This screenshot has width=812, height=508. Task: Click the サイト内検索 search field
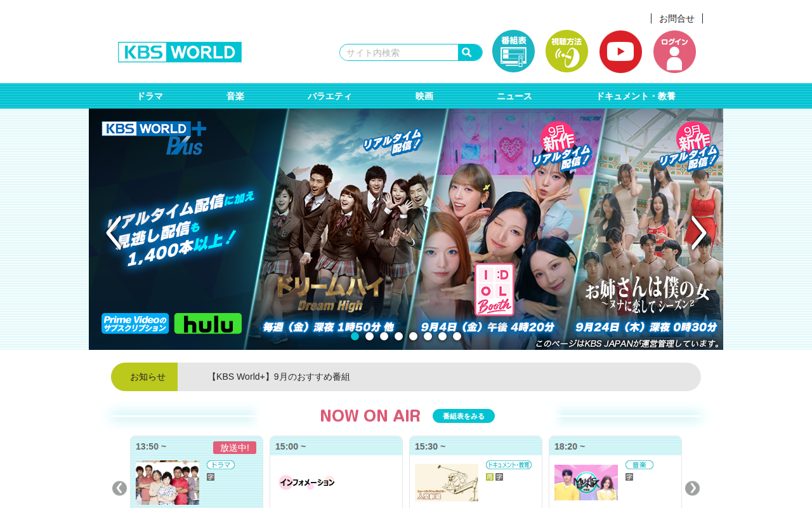click(x=399, y=53)
